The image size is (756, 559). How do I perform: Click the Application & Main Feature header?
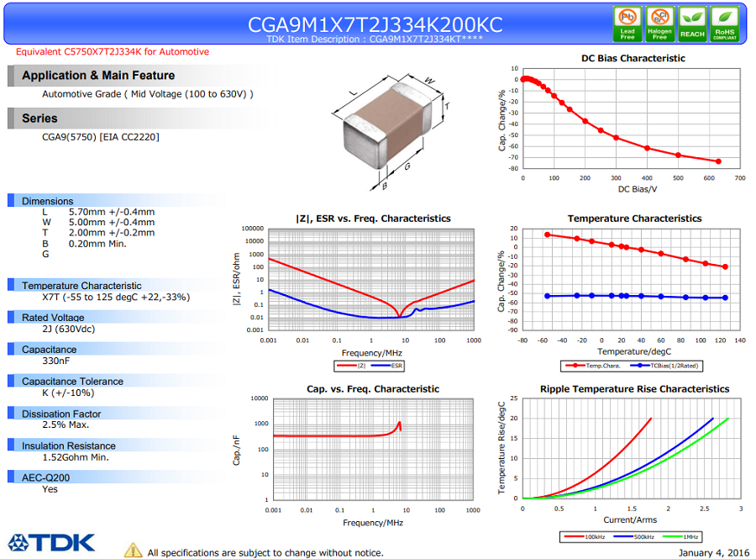point(98,76)
